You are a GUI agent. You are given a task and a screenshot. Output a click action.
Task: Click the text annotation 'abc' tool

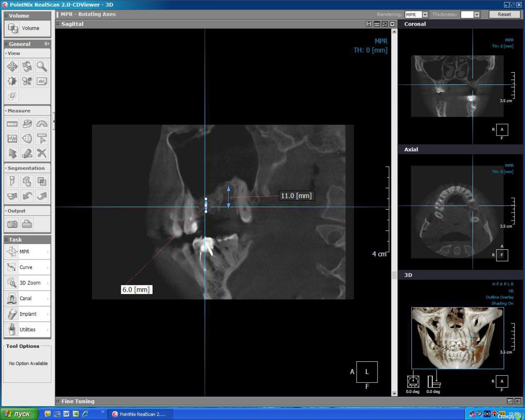(42, 81)
